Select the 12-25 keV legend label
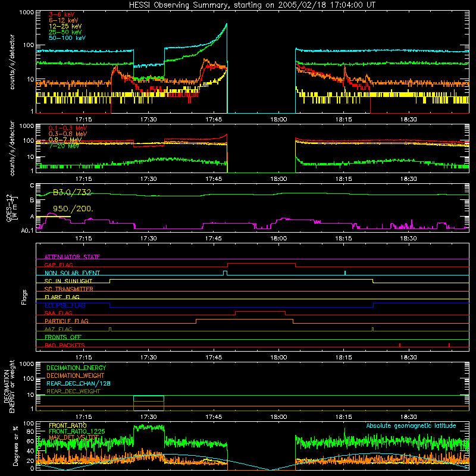 pos(65,26)
